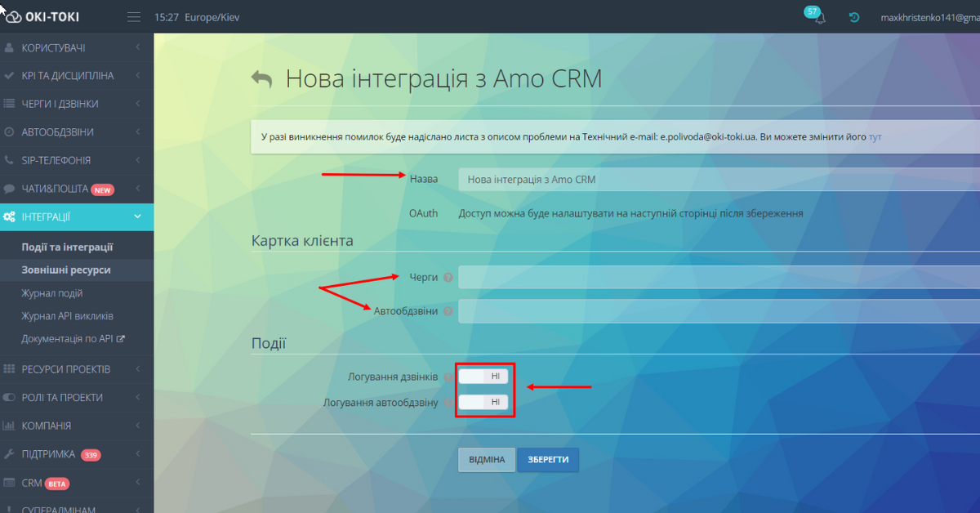The height and width of the screenshot is (513, 980).
Task: Click the NEW badge on Чати&Пошта
Action: click(x=103, y=190)
